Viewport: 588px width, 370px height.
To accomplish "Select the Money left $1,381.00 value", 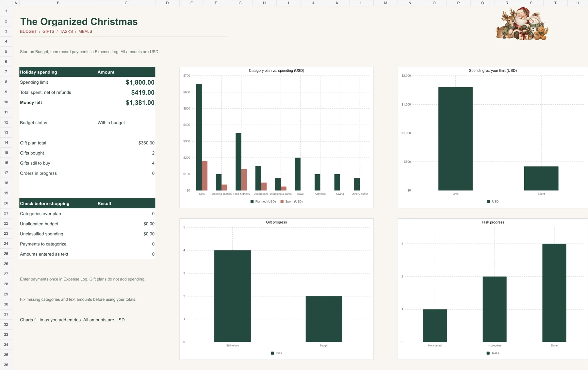I will click(140, 103).
